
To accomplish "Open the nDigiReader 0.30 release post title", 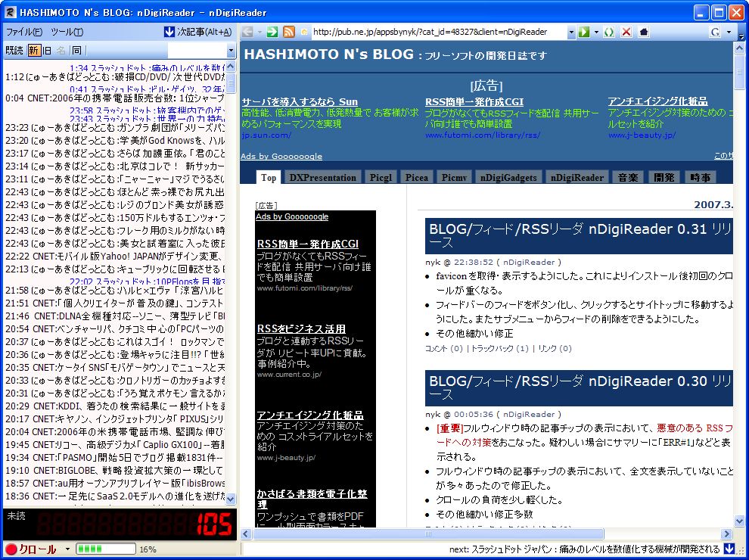I will [x=580, y=387].
